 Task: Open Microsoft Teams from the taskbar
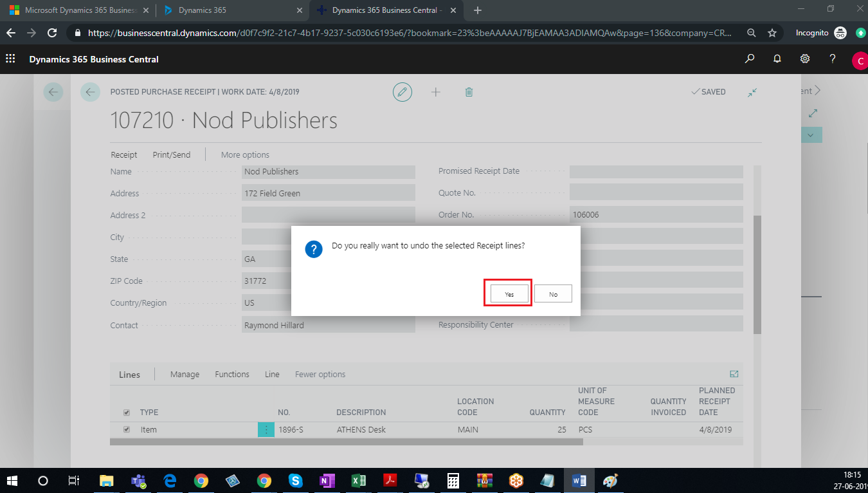[138, 481]
